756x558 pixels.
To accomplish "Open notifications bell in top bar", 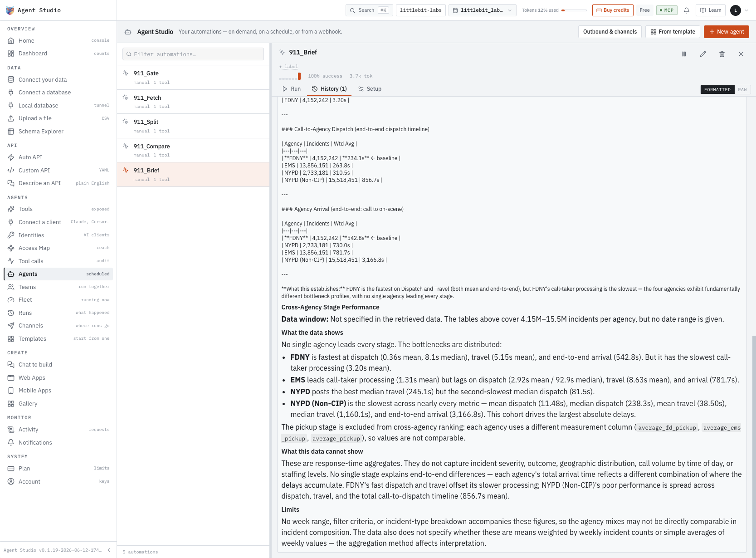I will point(687,10).
